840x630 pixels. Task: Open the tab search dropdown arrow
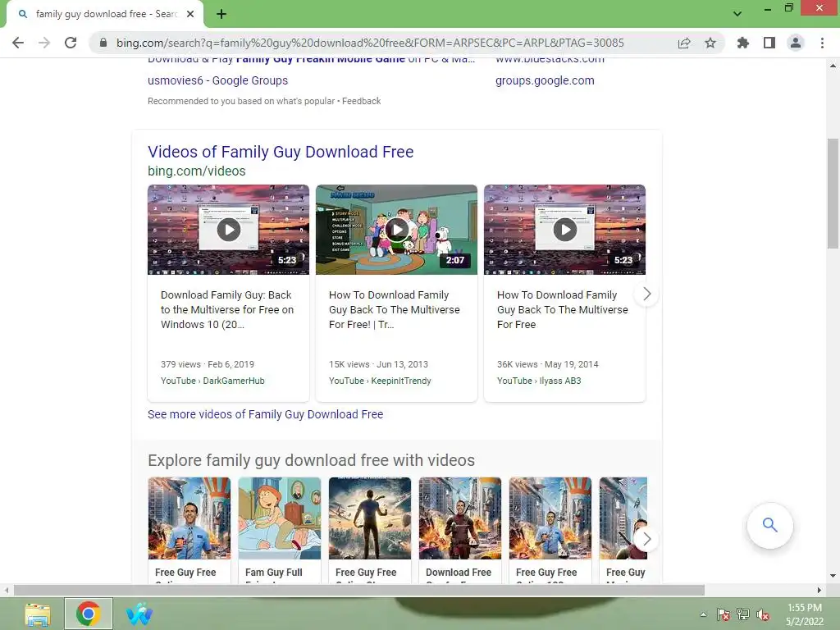737,14
